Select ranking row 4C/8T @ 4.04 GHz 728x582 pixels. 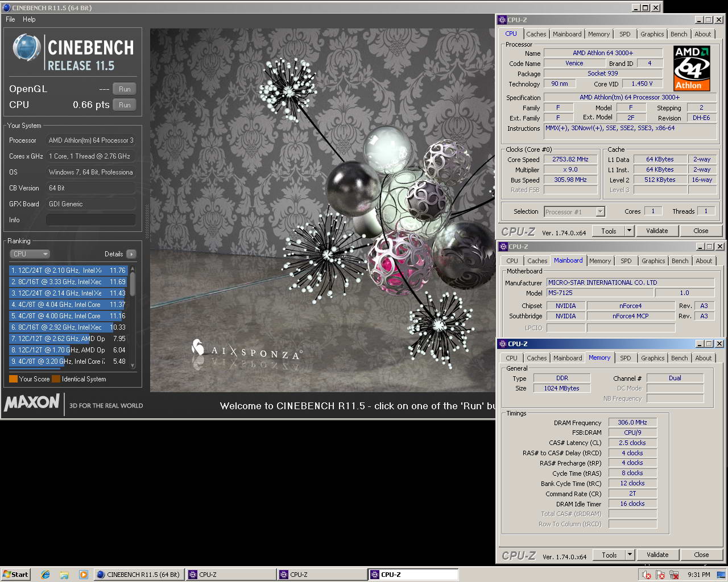(68, 305)
